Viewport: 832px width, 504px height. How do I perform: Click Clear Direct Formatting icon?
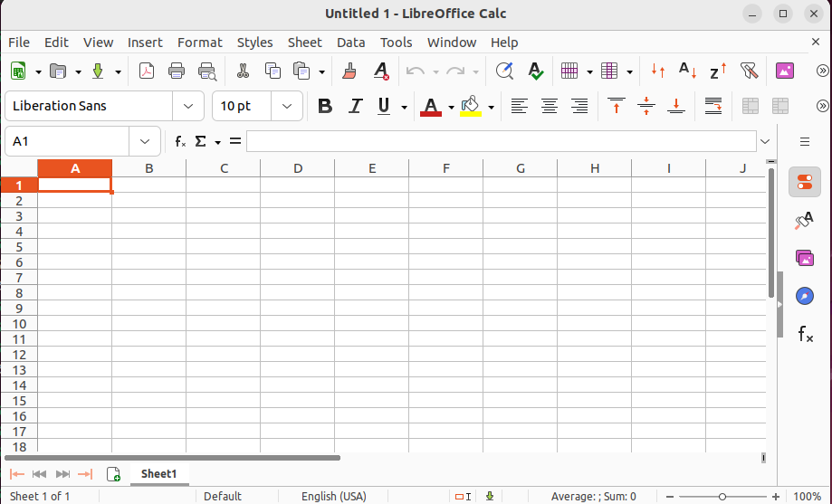[381, 71]
